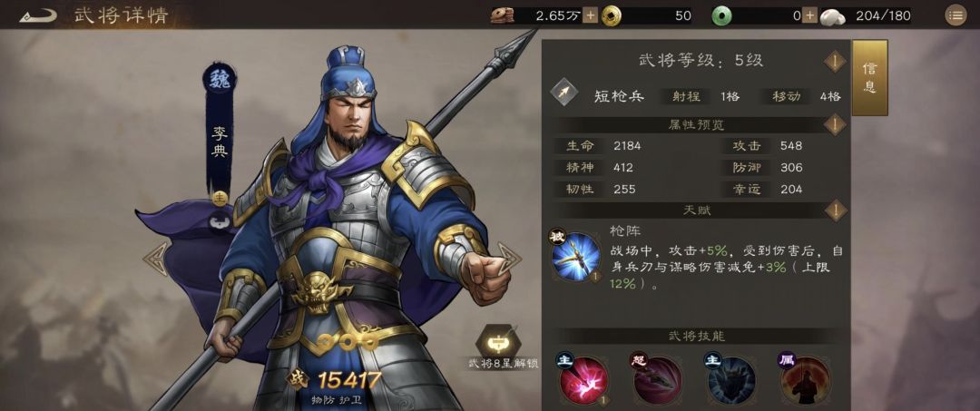The width and height of the screenshot is (980, 411).
Task: Tap the 短枪兵 troop type icon
Action: 564,93
